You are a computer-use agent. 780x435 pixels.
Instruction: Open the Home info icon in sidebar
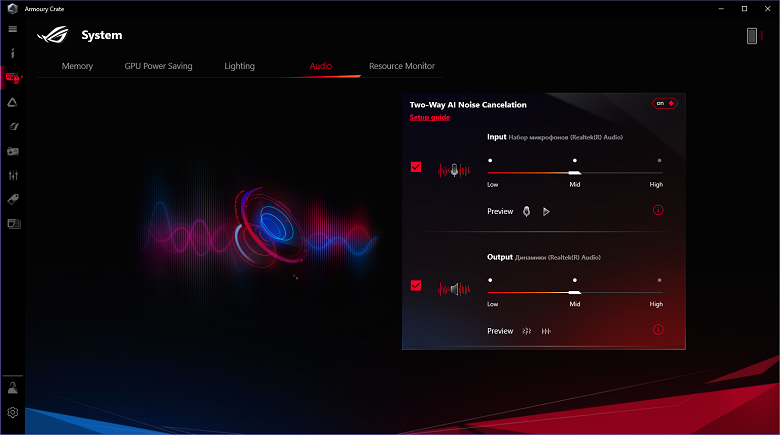[x=13, y=53]
